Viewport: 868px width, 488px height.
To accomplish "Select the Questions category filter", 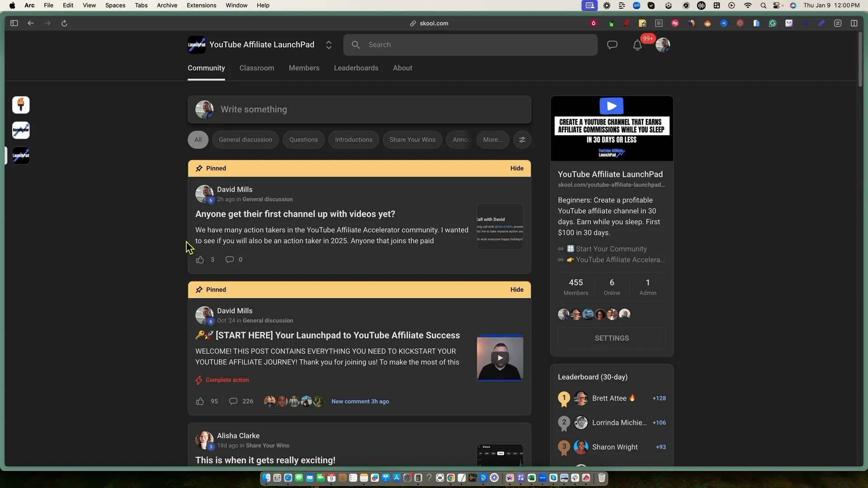I will click(303, 140).
